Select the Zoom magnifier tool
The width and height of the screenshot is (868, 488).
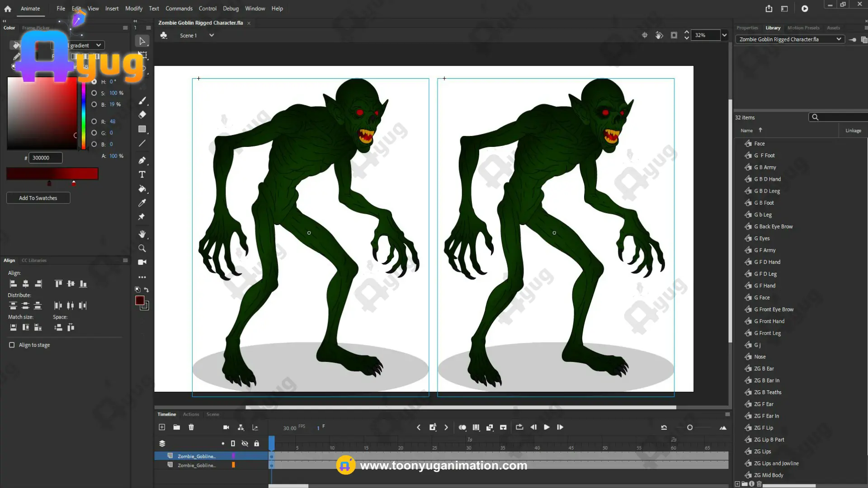pos(142,248)
